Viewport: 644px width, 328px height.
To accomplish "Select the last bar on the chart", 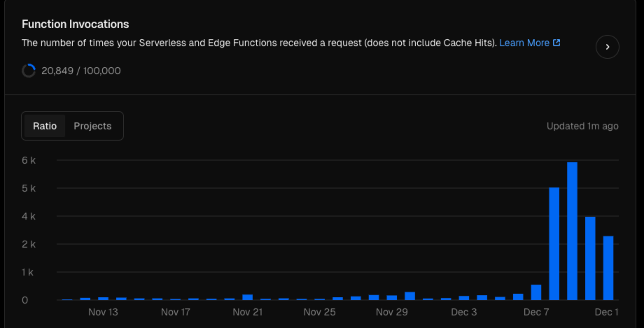I will pyautogui.click(x=608, y=268).
